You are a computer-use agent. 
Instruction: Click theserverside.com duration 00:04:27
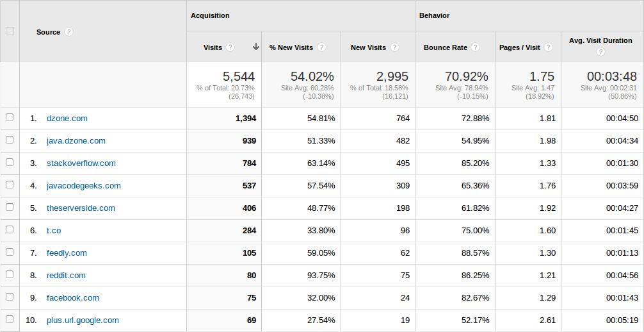(622, 208)
